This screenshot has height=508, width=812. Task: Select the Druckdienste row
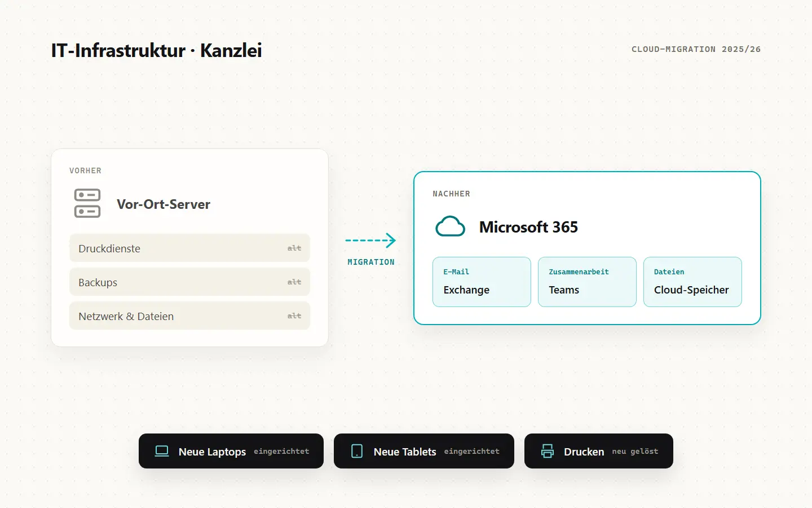[x=189, y=248]
